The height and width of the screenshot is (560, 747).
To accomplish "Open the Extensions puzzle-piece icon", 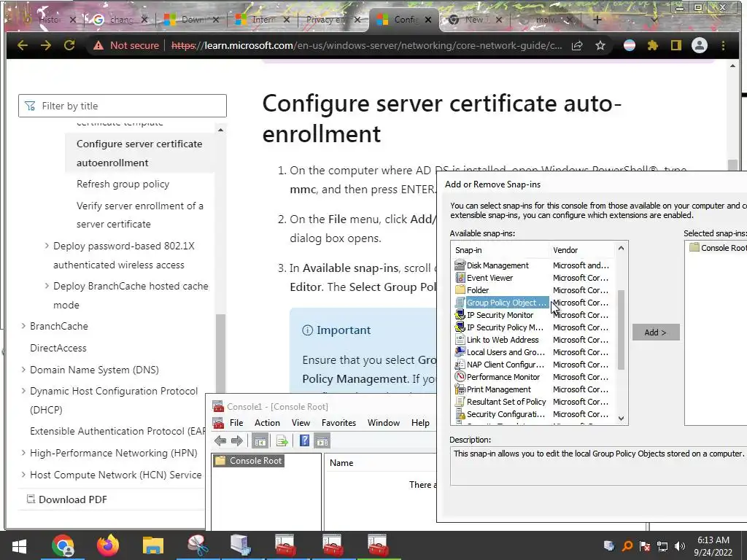I will [653, 45].
